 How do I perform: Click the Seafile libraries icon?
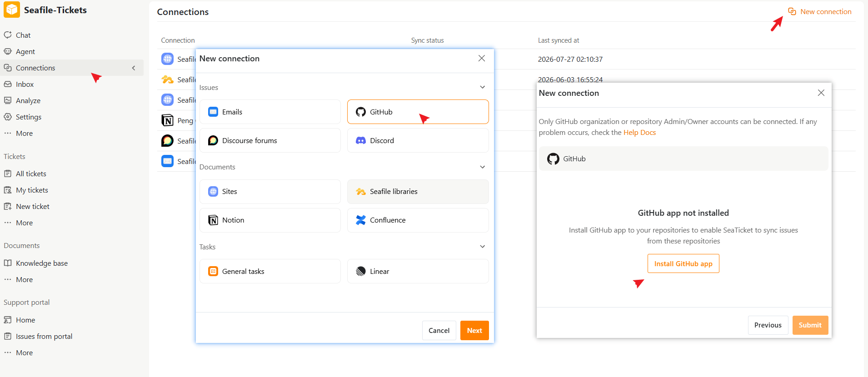(x=361, y=192)
